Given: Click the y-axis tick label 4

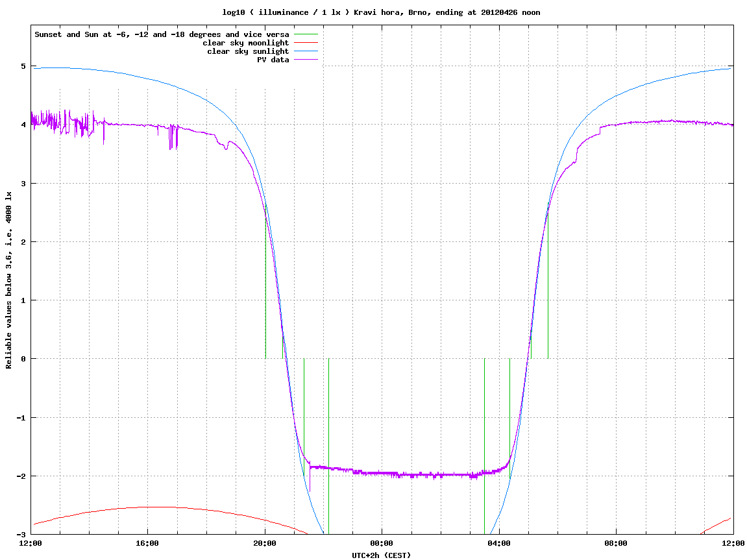Looking at the screenshot, I should coord(23,125).
